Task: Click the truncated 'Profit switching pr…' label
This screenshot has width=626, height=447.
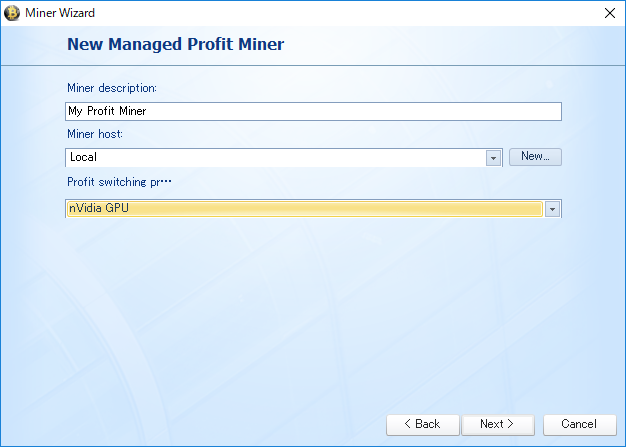Action: [119, 182]
